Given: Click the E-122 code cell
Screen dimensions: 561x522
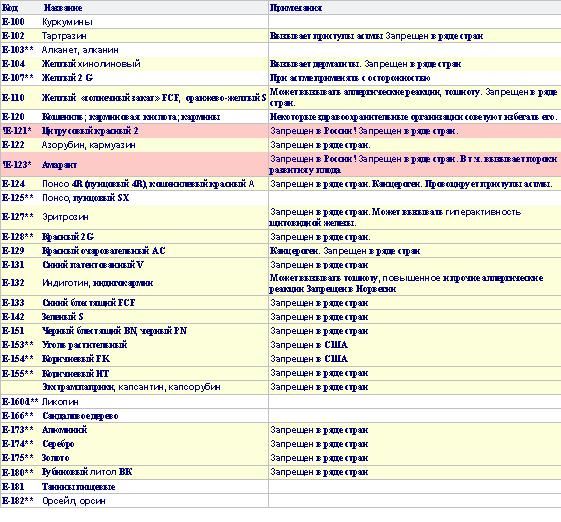Looking at the screenshot, I should coord(13,145).
